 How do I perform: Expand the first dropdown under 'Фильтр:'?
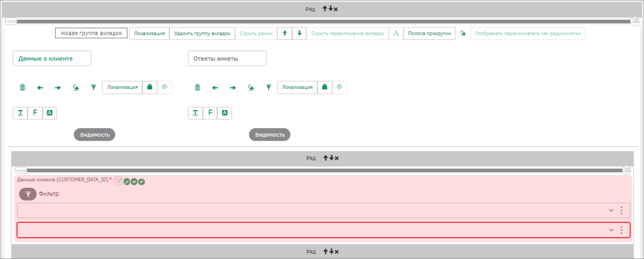(x=611, y=210)
